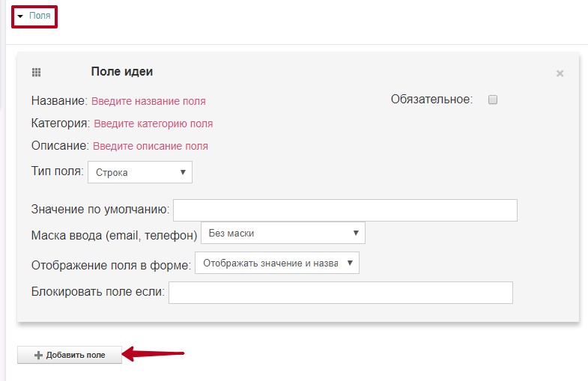Click the plus icon on Добавить поле
The width and height of the screenshot is (588, 381).
(38, 355)
